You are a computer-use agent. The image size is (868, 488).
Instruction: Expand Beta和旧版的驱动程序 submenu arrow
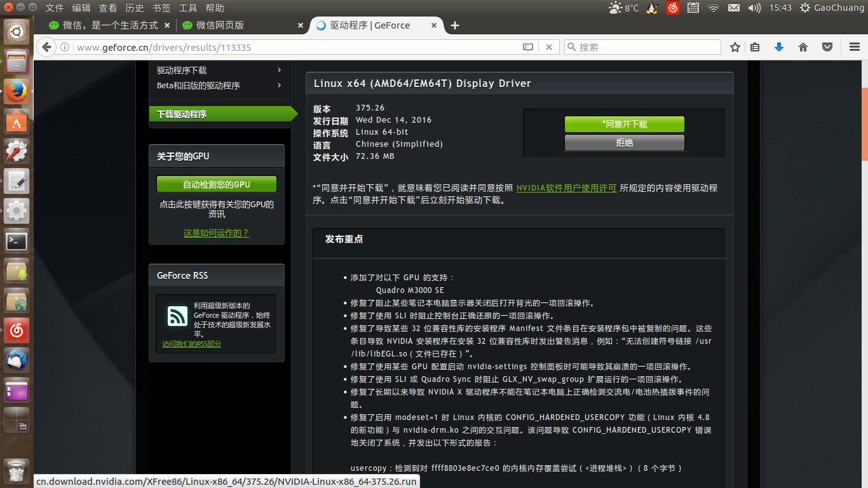click(x=279, y=86)
